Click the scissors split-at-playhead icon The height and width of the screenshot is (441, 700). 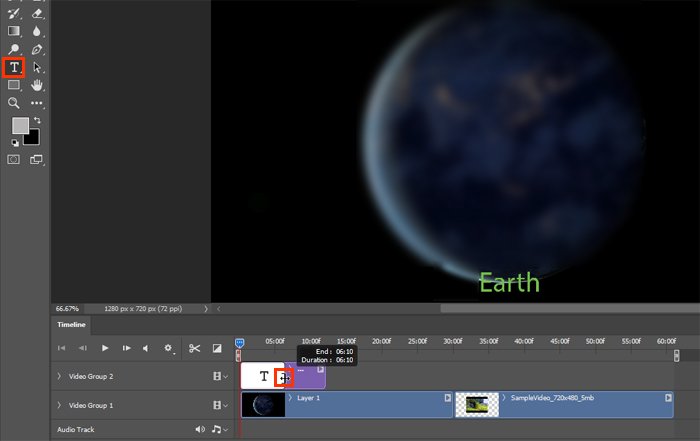point(194,348)
